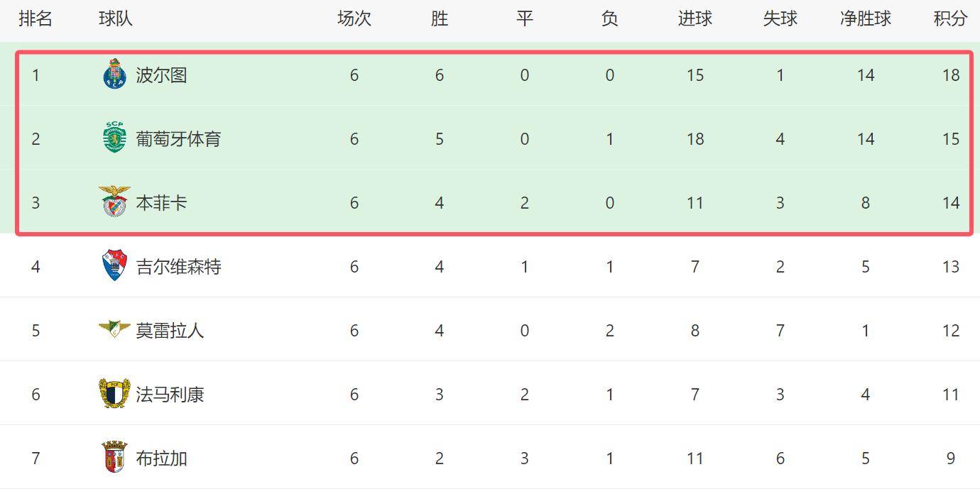The height and width of the screenshot is (489, 980).
Task: Click the Gil Vicente (吉尔维森特) crest
Action: [114, 266]
